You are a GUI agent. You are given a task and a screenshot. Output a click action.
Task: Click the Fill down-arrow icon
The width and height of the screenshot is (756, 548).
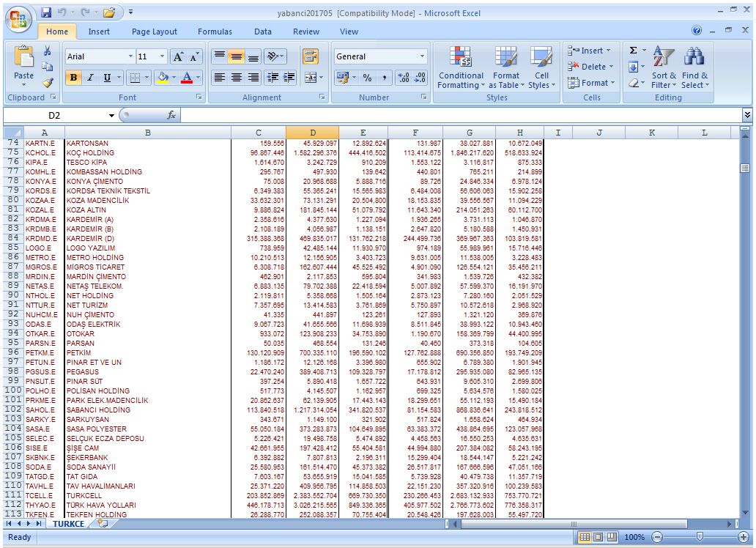(x=634, y=67)
